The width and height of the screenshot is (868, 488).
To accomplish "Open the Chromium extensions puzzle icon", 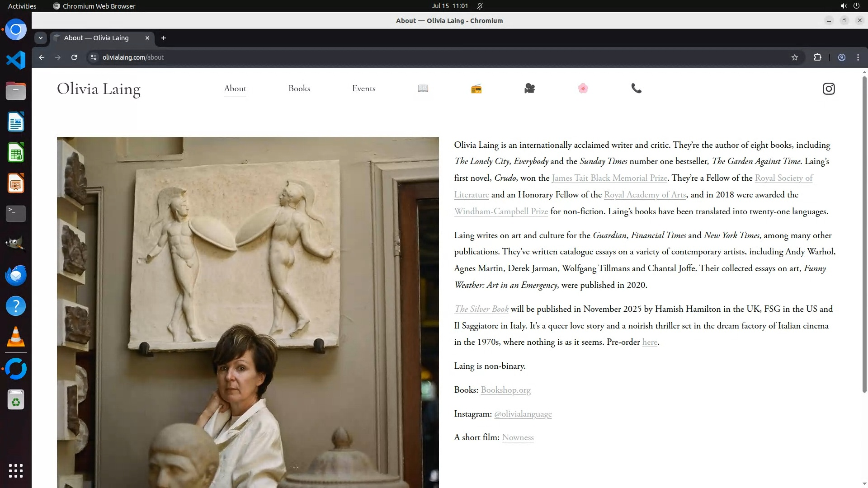I will click(x=817, y=57).
